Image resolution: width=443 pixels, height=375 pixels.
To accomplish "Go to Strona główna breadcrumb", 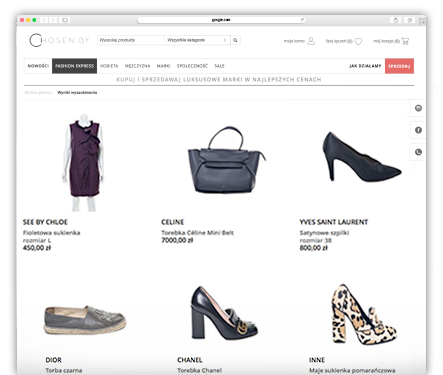I will (38, 93).
